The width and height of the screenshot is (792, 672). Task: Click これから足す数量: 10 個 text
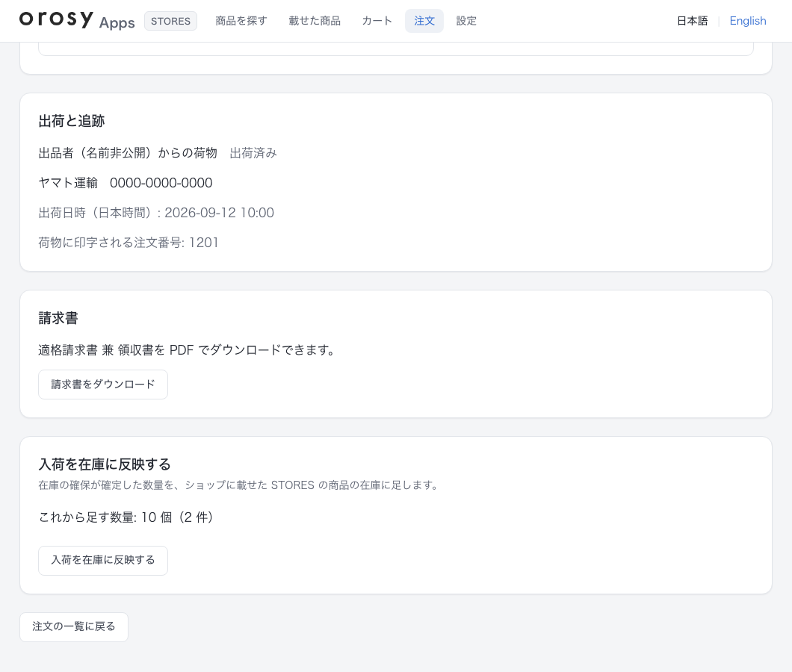pyautogui.click(x=126, y=517)
